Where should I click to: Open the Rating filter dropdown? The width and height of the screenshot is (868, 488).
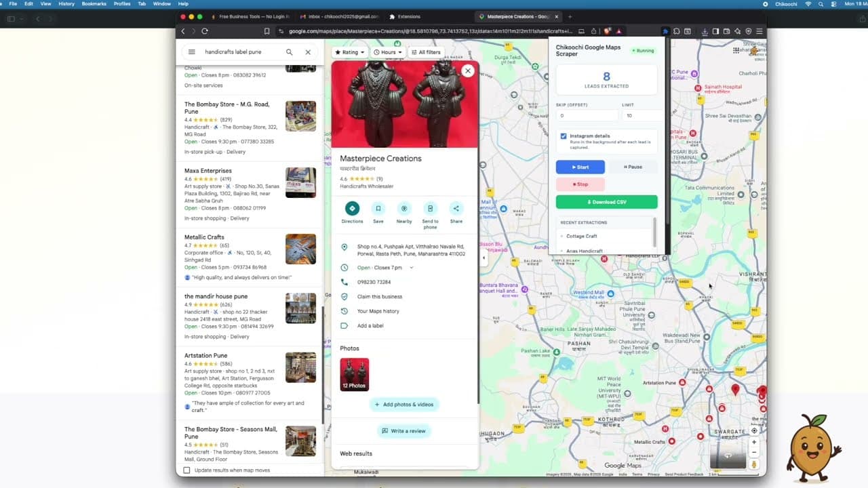click(x=350, y=52)
